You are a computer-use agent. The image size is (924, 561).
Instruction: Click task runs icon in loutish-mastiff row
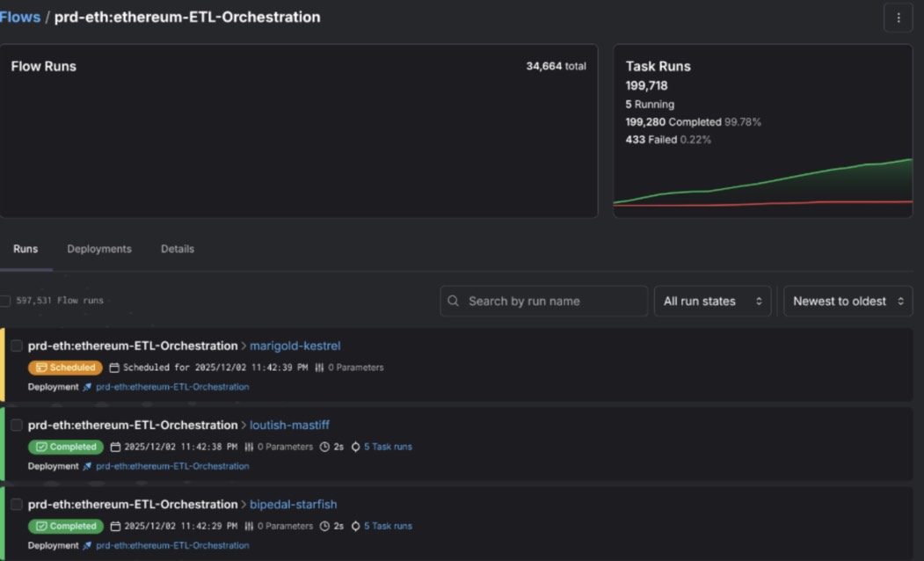tap(355, 448)
